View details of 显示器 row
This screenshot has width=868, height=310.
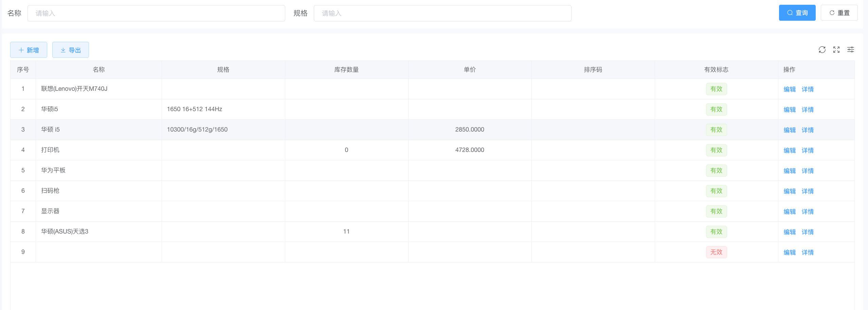(x=807, y=212)
